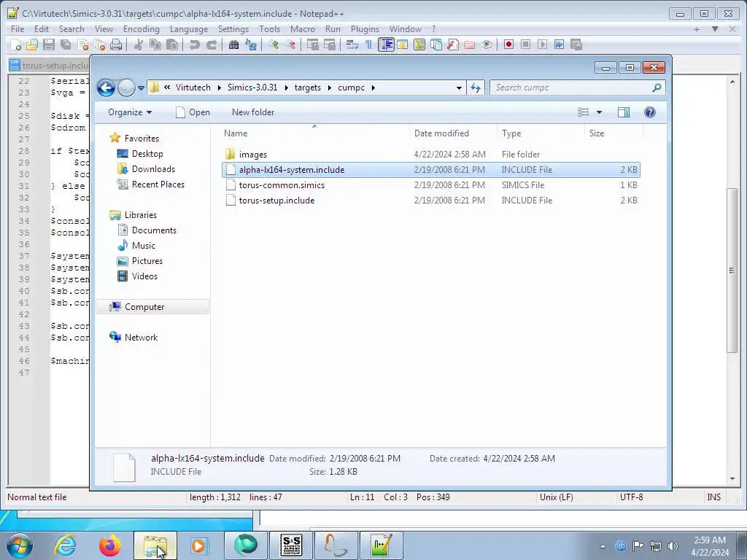
Task: Select Downloads in the Favorites sidebar
Action: [153, 169]
